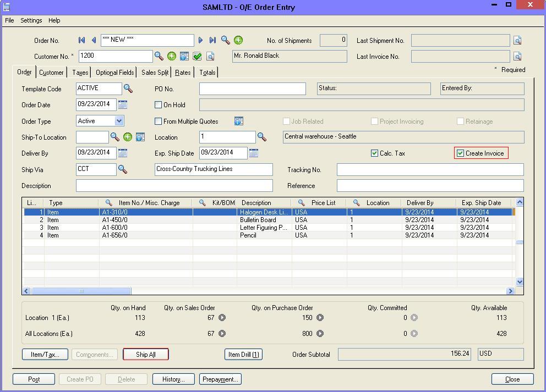Click the Ship All button
This screenshot has width=546, height=392.
pyautogui.click(x=145, y=355)
